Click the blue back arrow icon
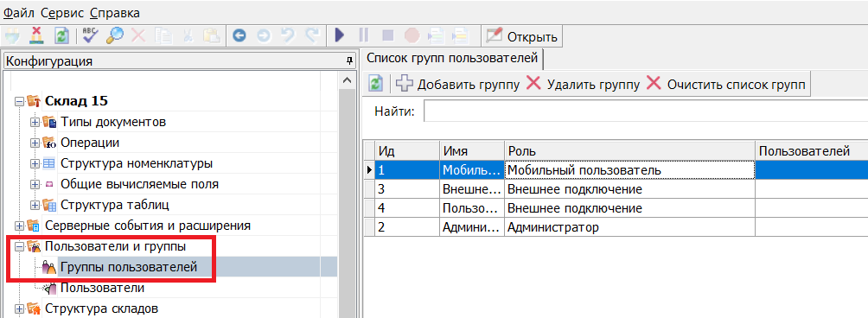This screenshot has width=868, height=318. click(x=239, y=36)
